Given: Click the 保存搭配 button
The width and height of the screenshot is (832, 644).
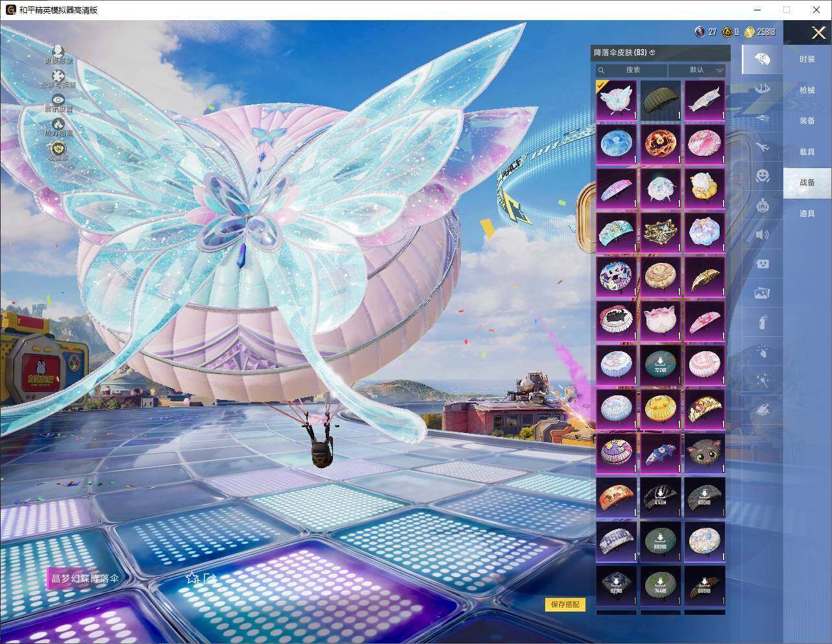Looking at the screenshot, I should coord(565,604).
